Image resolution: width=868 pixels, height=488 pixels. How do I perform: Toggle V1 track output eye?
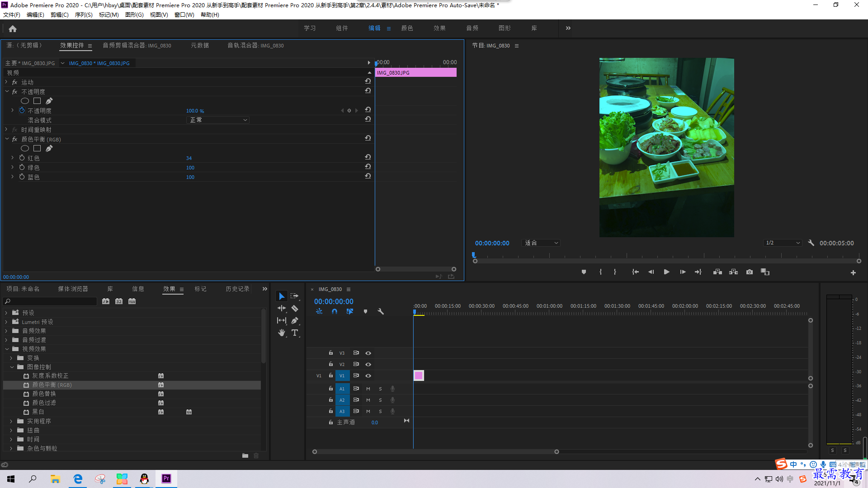[x=368, y=375]
